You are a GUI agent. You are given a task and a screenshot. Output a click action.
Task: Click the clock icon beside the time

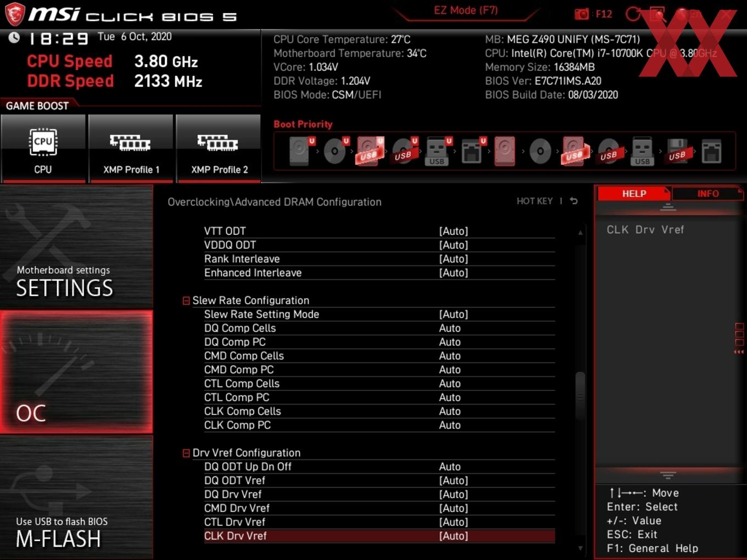(14, 37)
